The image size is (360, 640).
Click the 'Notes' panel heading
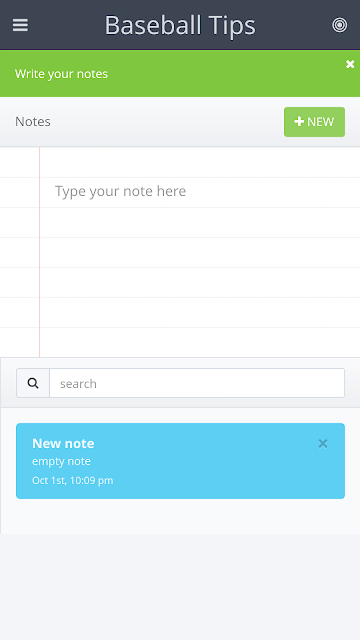tap(33, 122)
